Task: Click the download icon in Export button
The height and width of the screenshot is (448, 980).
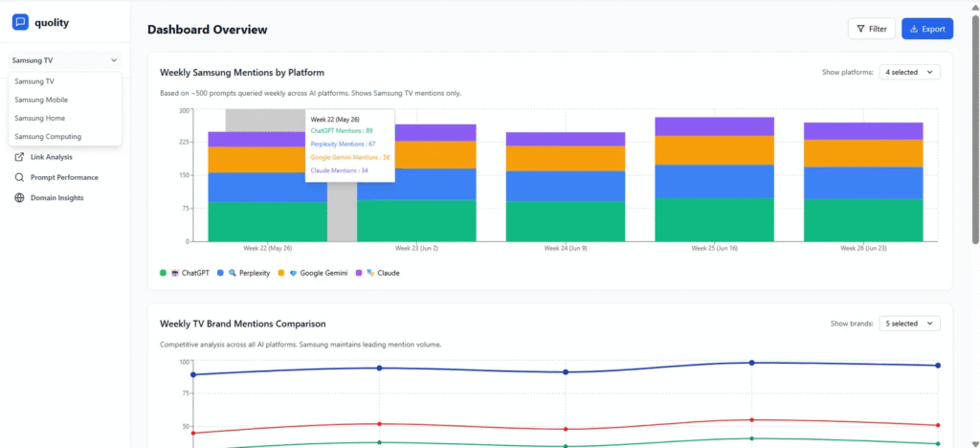Action: click(x=914, y=29)
